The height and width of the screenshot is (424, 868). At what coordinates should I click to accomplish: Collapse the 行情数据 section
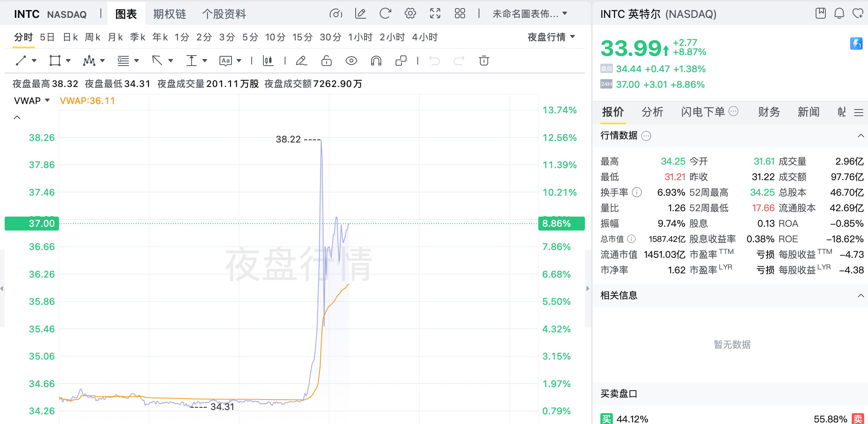tap(861, 136)
